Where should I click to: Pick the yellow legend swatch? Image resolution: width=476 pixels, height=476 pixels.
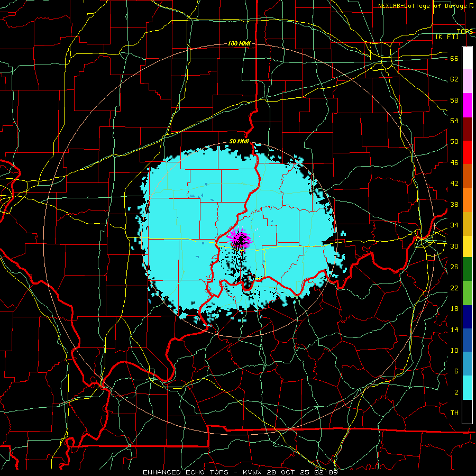point(467,246)
